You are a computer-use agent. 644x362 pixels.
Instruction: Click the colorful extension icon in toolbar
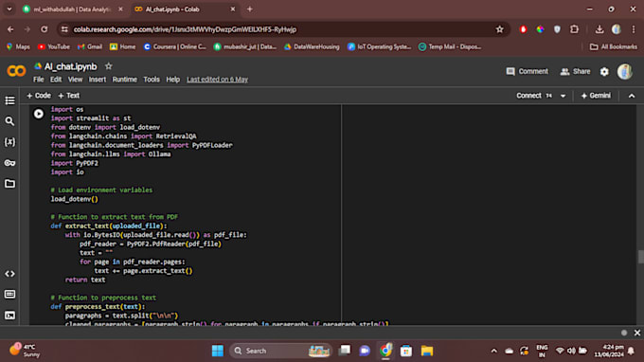tap(540, 29)
